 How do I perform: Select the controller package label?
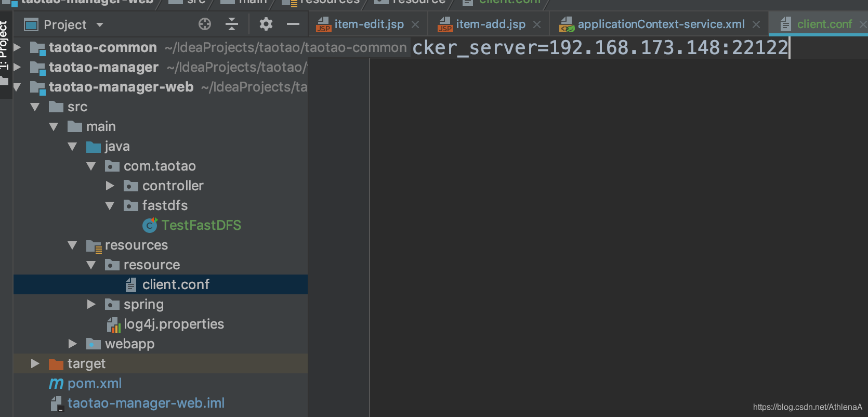pyautogui.click(x=173, y=186)
